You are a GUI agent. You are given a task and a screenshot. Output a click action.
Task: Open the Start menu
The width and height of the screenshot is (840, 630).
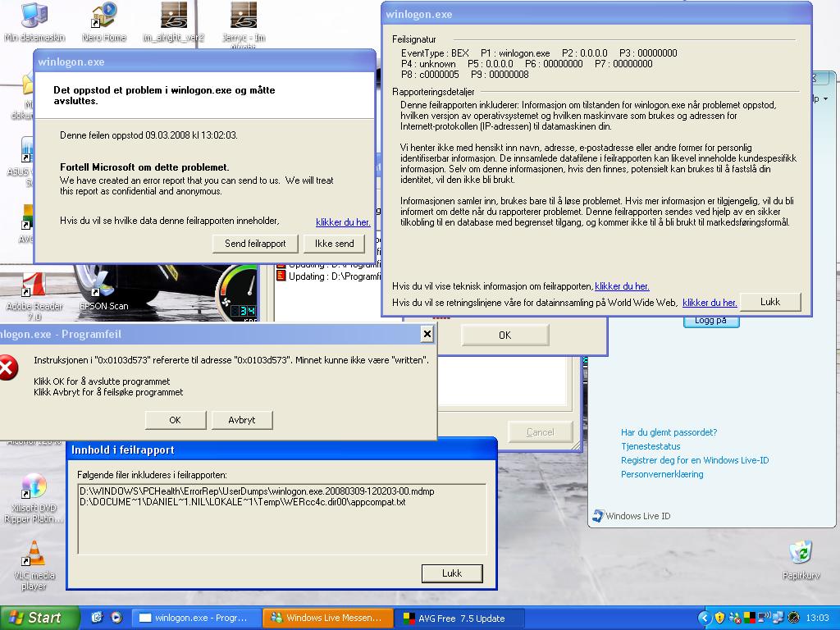pyautogui.click(x=39, y=618)
